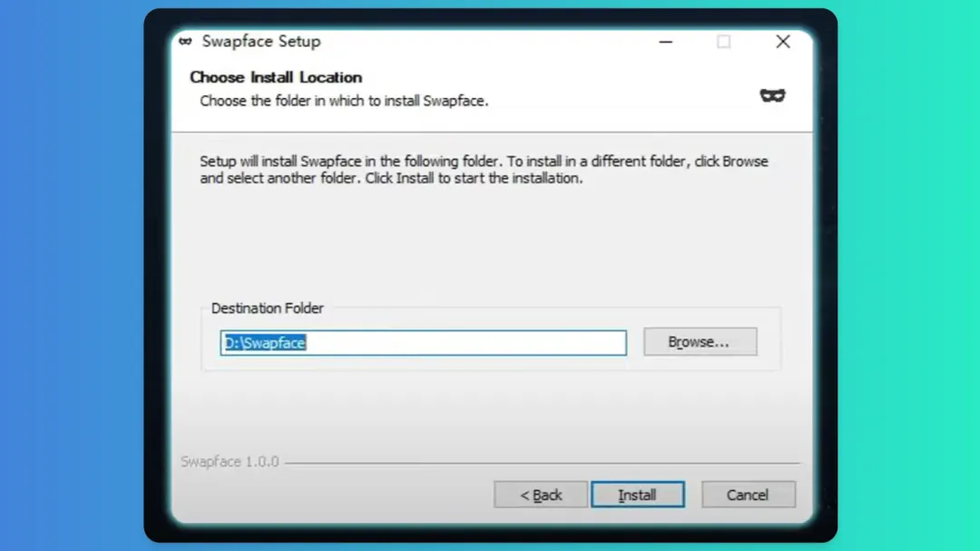Click the 'Choose the folder in which to install' subtitle
Image resolution: width=980 pixels, height=551 pixels.
click(x=344, y=101)
